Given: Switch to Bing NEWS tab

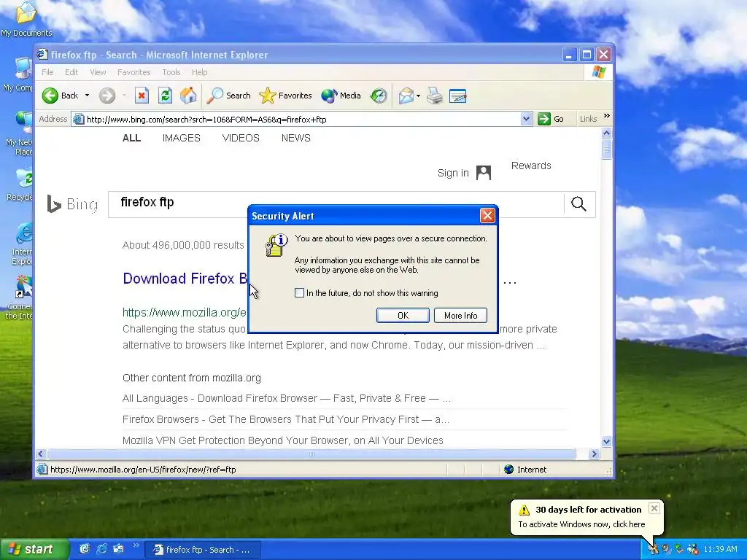Looking at the screenshot, I should click(296, 138).
